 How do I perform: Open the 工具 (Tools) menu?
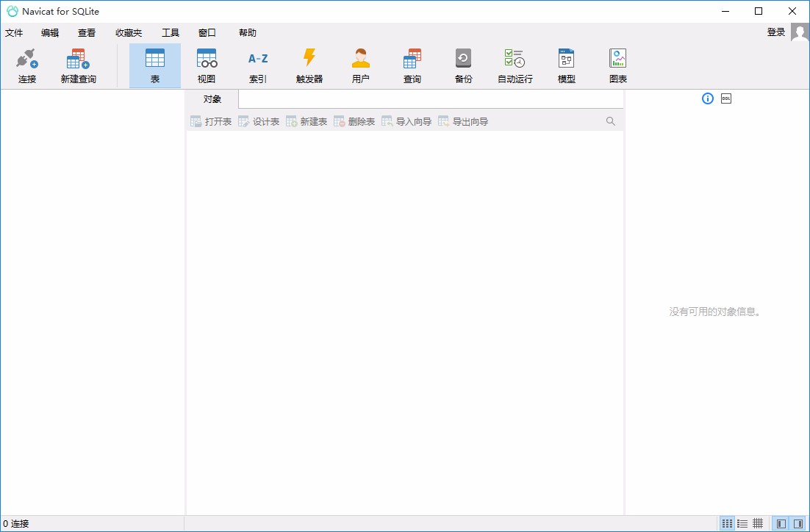click(x=171, y=32)
